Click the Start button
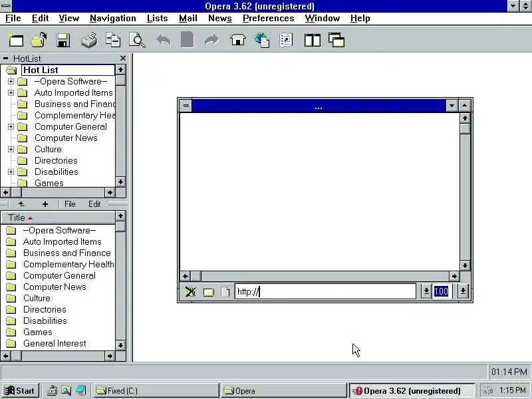 click(x=20, y=390)
